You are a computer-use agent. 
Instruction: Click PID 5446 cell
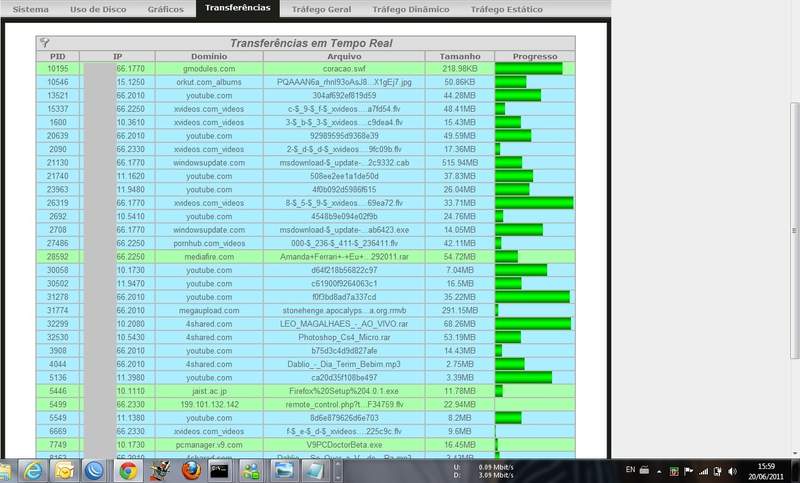point(58,391)
